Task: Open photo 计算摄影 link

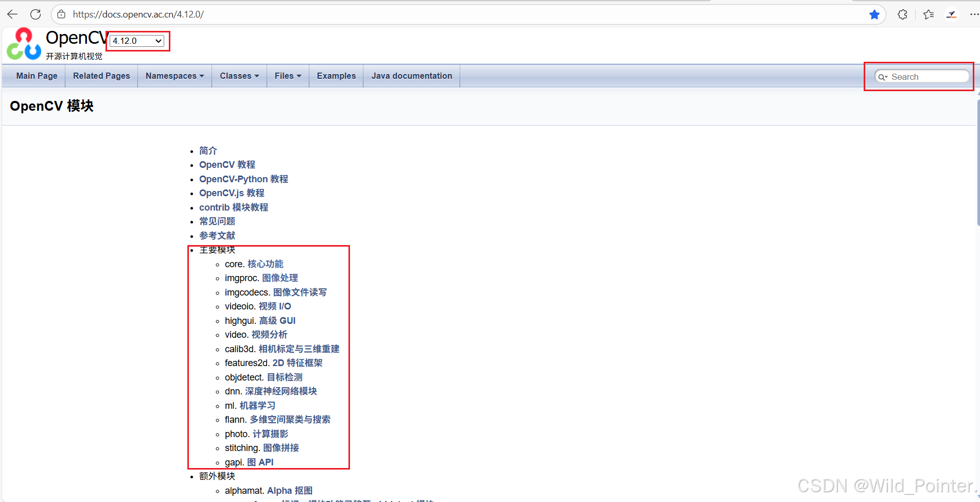Action: coord(270,434)
